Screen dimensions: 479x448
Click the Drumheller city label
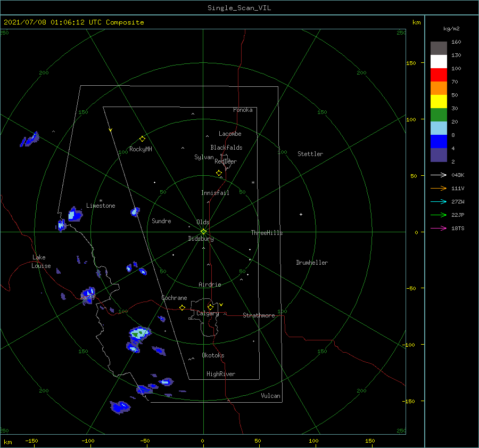tap(312, 263)
